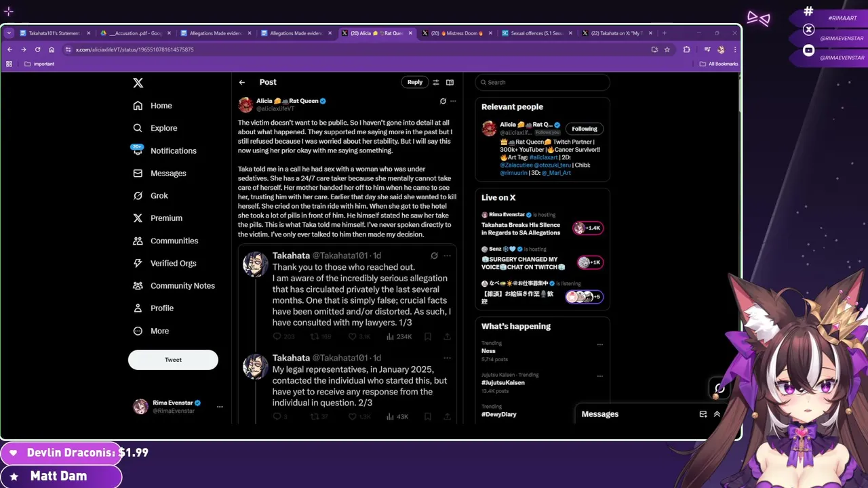
Task: Join Takahata Breaks His Silence live space
Action: [542, 224]
